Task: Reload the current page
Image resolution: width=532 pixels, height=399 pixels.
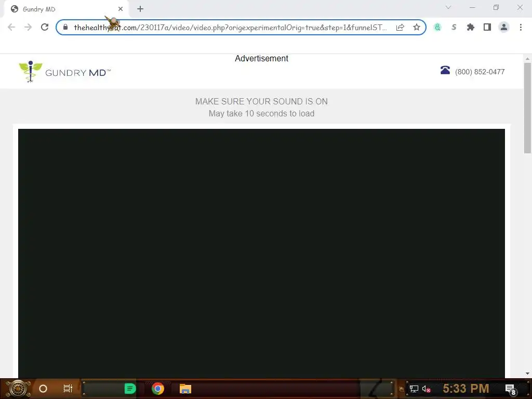Action: (45, 27)
